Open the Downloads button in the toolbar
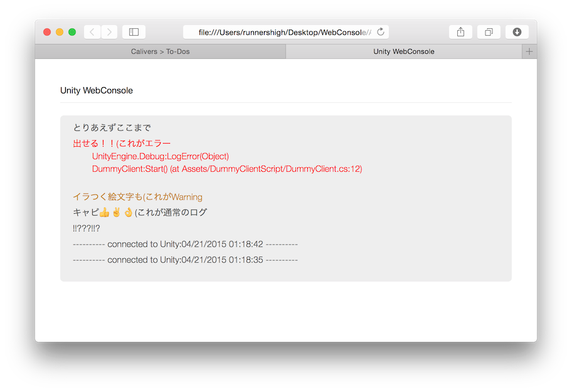The height and width of the screenshot is (392, 572). [517, 32]
